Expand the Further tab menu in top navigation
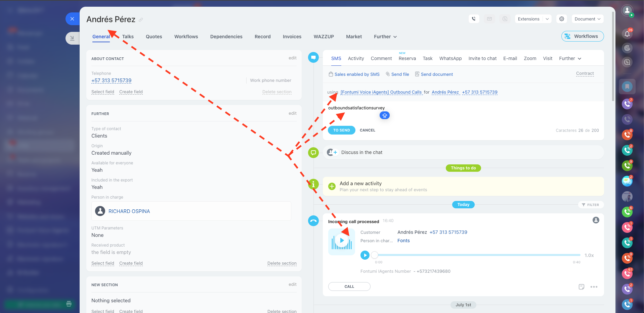 point(385,37)
